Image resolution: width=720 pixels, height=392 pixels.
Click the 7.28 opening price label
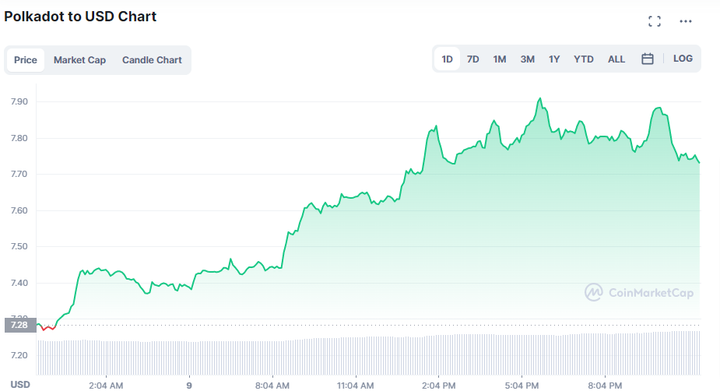coord(20,325)
